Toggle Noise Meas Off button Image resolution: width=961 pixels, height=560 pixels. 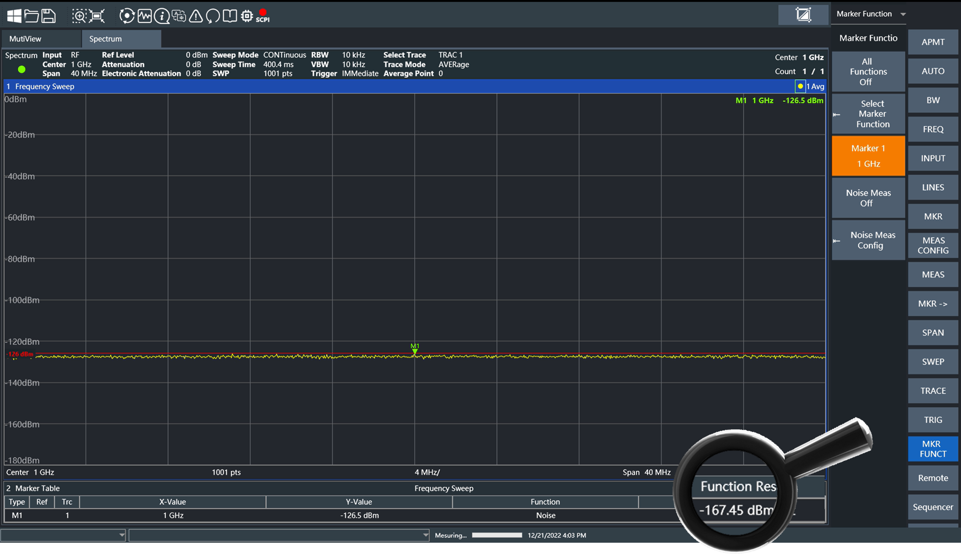coord(868,198)
